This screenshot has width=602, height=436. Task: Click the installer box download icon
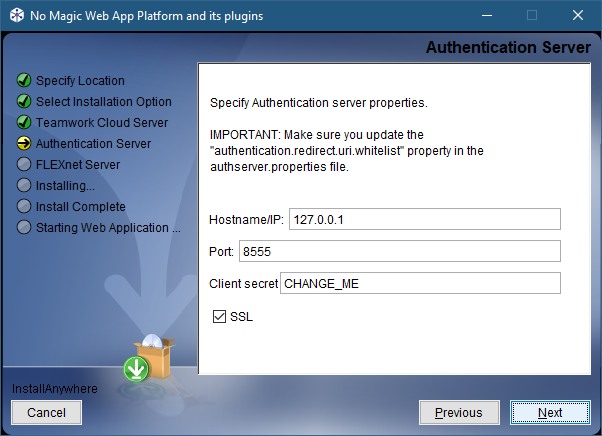(149, 358)
